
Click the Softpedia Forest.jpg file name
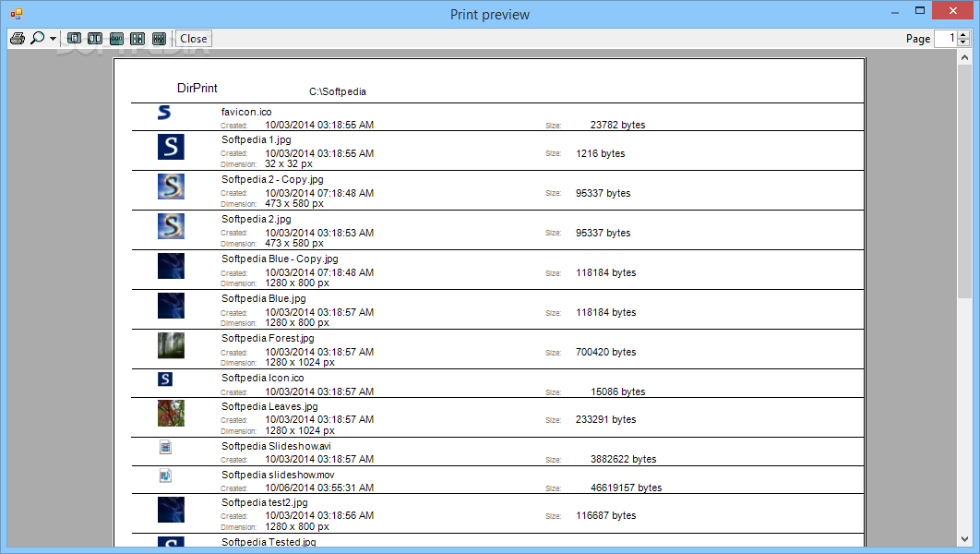coord(268,338)
